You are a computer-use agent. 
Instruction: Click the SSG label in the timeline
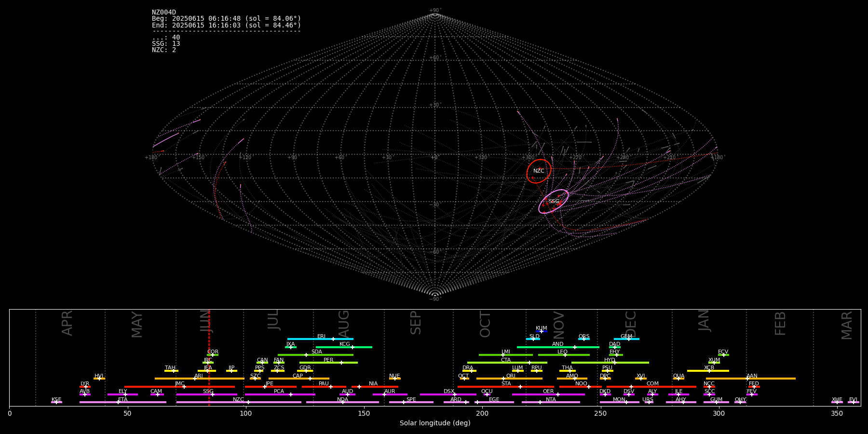pos(208,392)
